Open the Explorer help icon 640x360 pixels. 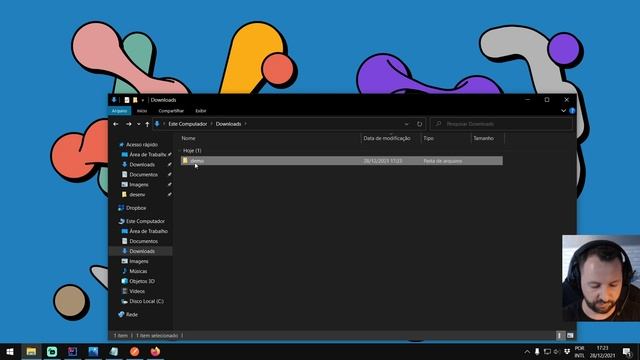tap(572, 111)
